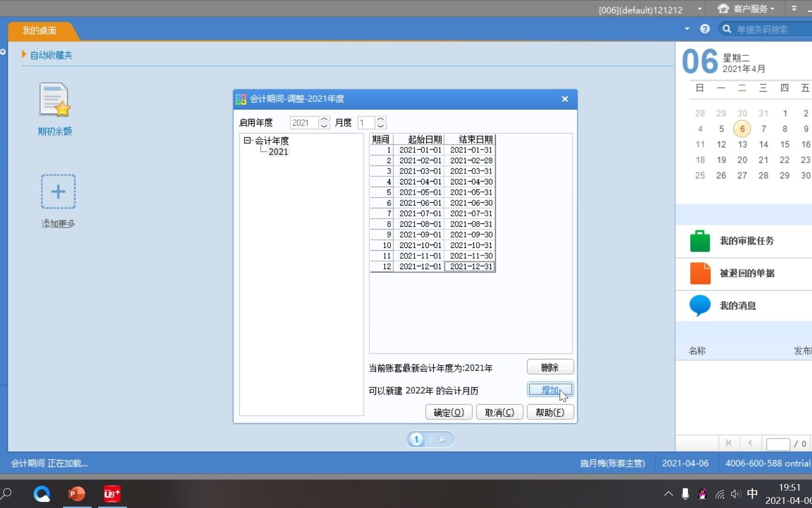Open 我的审批任务 green briefcase icon
The image size is (812, 508).
click(x=700, y=241)
